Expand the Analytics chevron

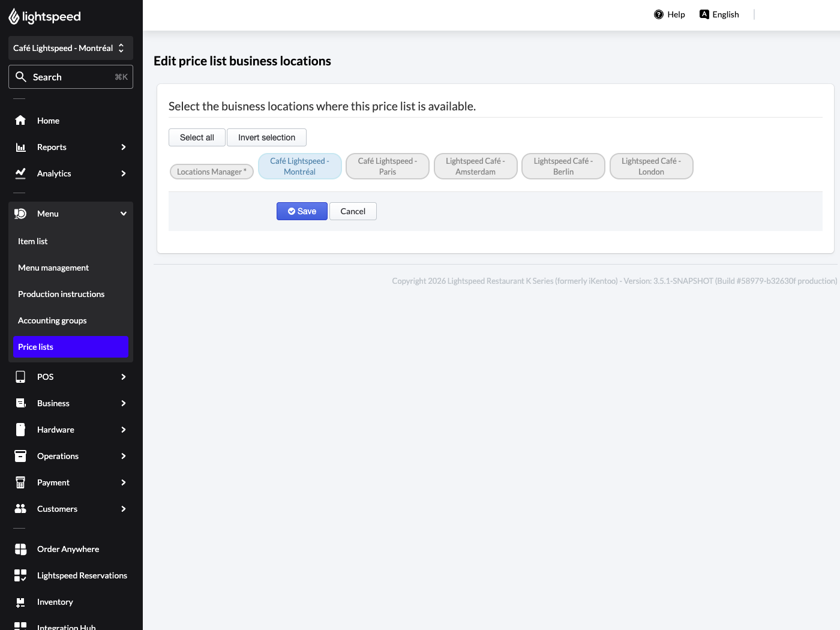click(124, 173)
